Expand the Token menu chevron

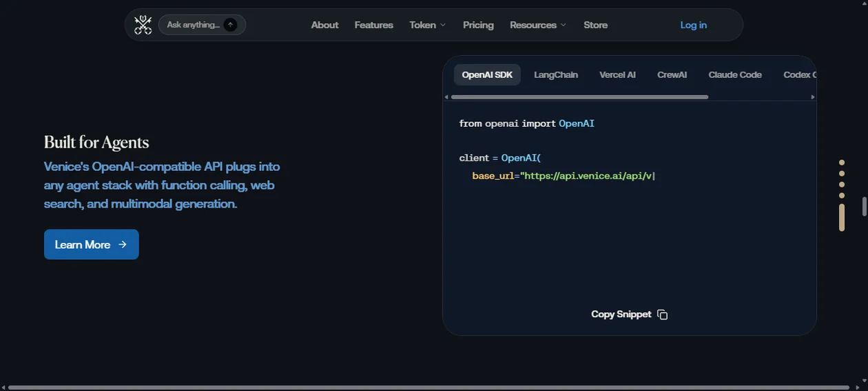click(443, 26)
